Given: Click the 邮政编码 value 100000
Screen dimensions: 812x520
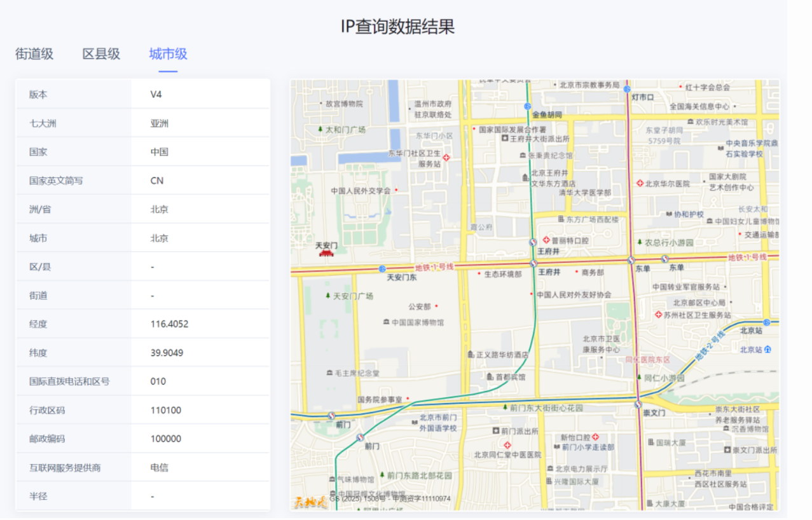Looking at the screenshot, I should [166, 439].
